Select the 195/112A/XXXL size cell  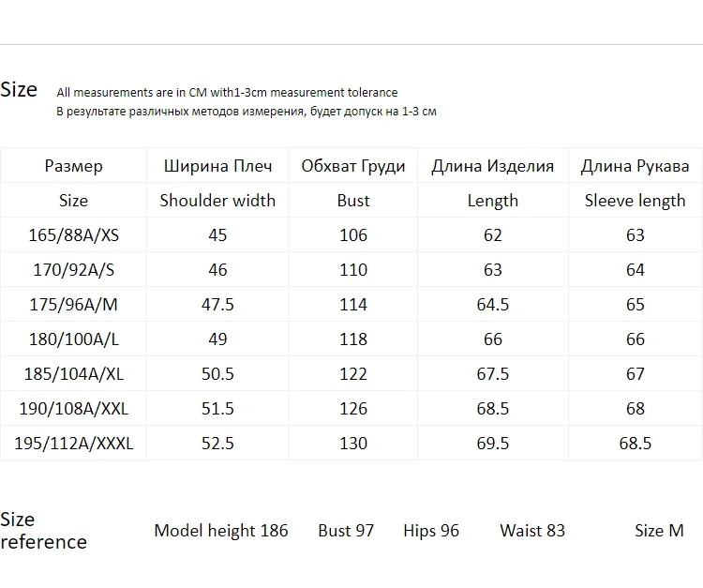click(73, 444)
